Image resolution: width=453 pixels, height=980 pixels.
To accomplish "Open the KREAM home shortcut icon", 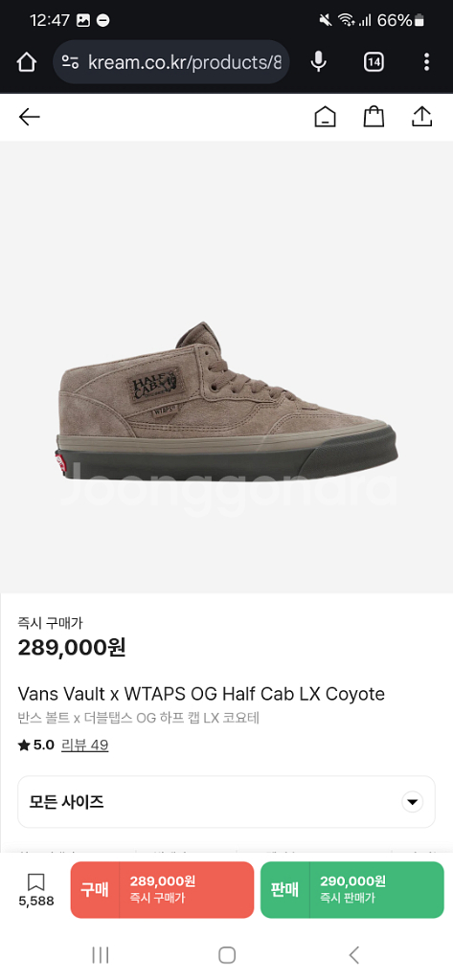I will click(325, 117).
